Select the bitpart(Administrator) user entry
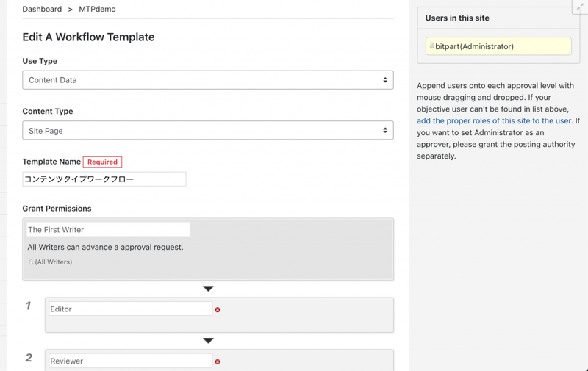Image resolution: width=588 pixels, height=371 pixels. click(x=498, y=46)
